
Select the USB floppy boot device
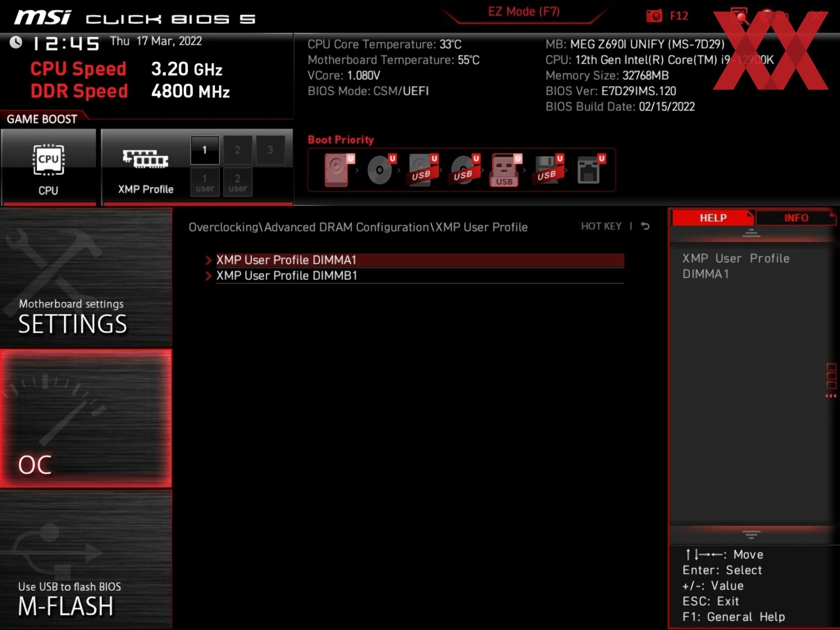pyautogui.click(x=548, y=170)
